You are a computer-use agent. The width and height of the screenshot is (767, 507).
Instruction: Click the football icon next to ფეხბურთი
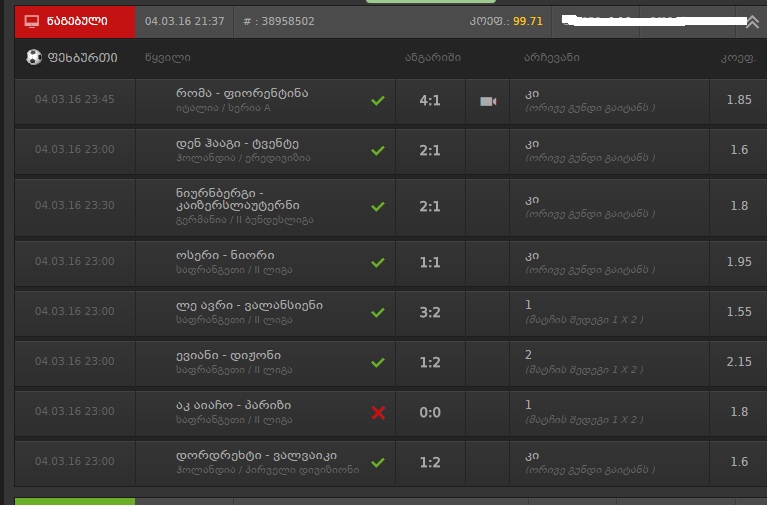[34, 57]
